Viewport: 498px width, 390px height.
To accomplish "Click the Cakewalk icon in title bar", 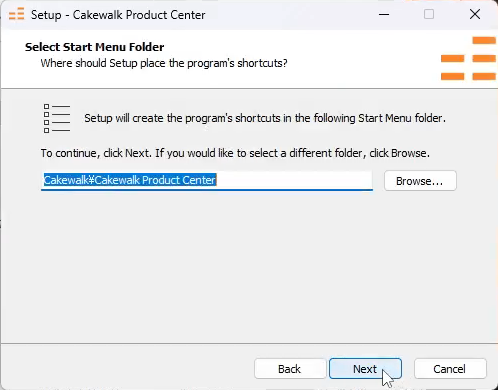I will click(16, 15).
